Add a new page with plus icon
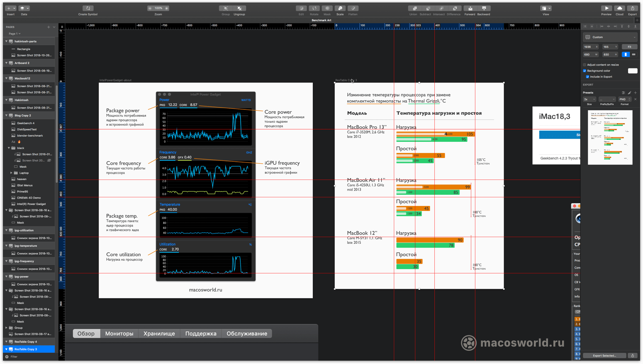This screenshot has width=643, height=364. click(49, 27)
